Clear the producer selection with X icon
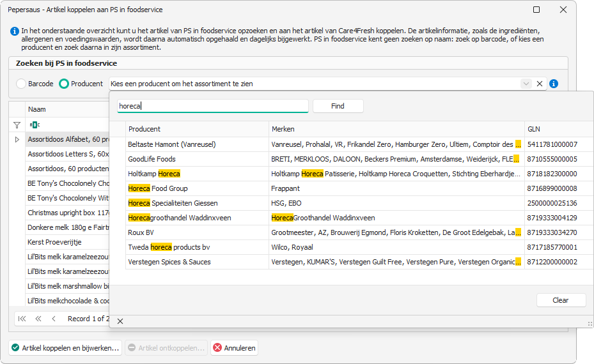594x364 pixels. (540, 84)
